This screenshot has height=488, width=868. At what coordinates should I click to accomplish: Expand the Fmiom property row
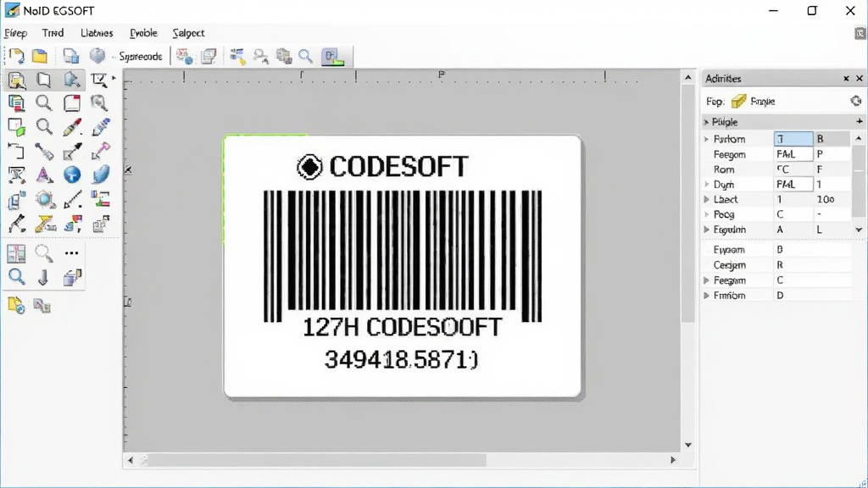706,296
